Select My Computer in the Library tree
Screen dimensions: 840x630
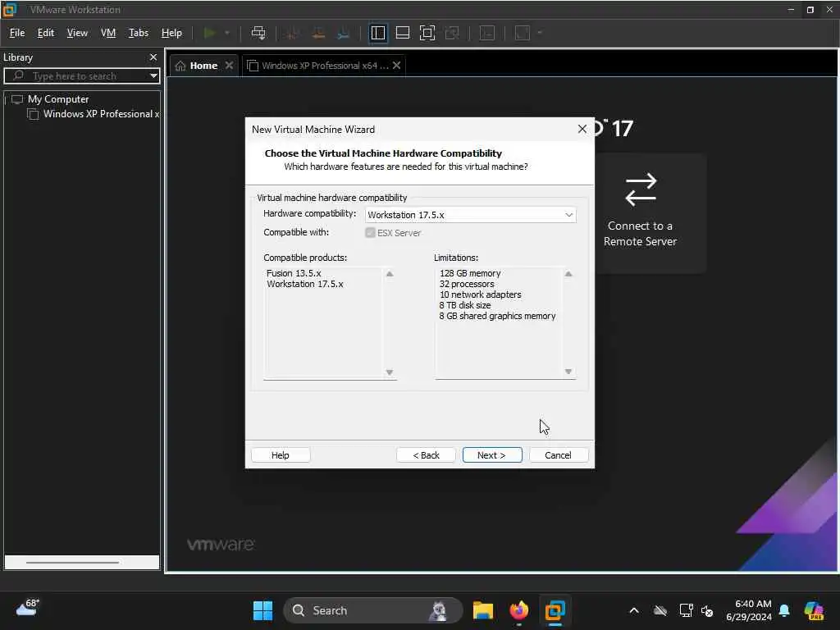coord(58,99)
